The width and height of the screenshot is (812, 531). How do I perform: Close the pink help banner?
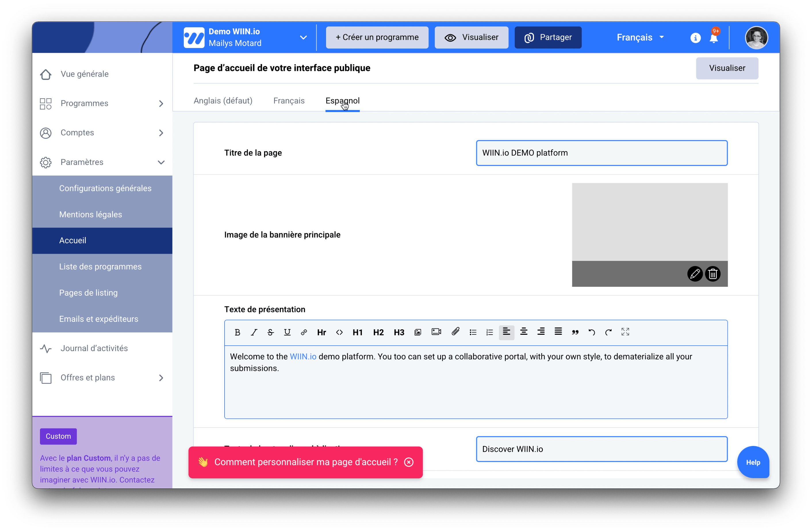pyautogui.click(x=409, y=462)
